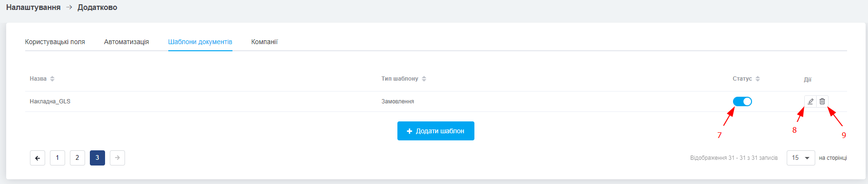Switch to Користувацькі поля tab

click(x=55, y=42)
